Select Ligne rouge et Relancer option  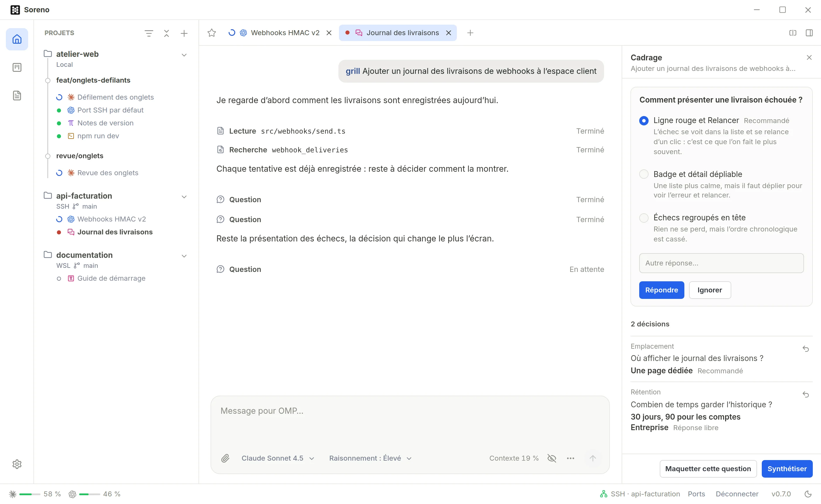pos(644,121)
